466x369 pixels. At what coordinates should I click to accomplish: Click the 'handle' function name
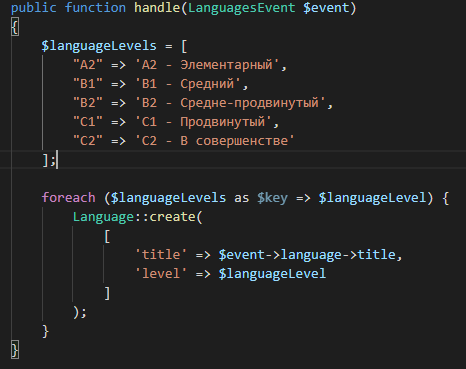tap(157, 7)
